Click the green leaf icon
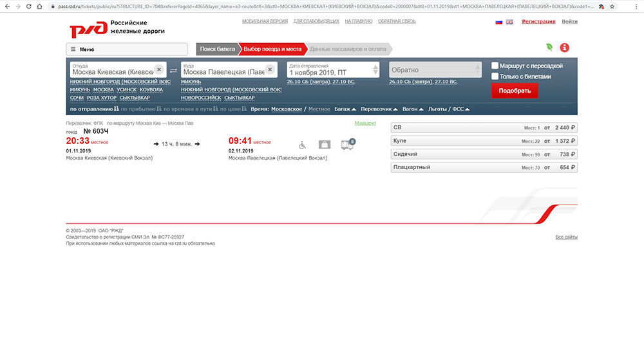This screenshot has width=644, height=337. 549,47
